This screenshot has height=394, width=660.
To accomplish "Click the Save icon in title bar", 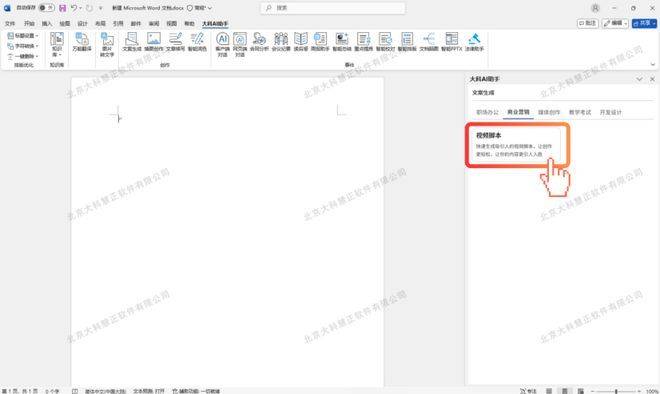I will pos(63,8).
